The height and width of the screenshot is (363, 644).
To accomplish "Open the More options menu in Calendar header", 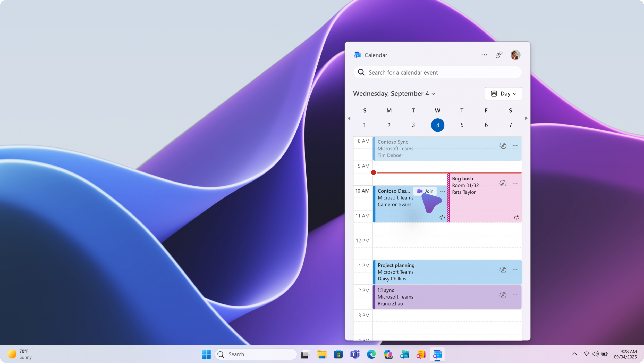I will tap(484, 55).
